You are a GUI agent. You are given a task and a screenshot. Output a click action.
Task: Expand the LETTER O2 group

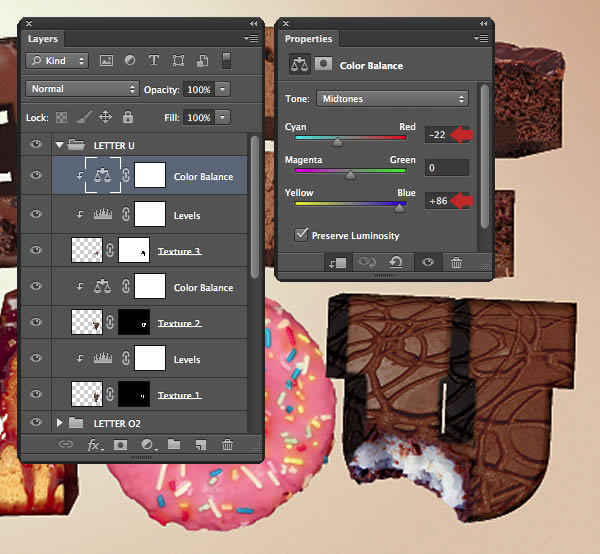[59, 423]
